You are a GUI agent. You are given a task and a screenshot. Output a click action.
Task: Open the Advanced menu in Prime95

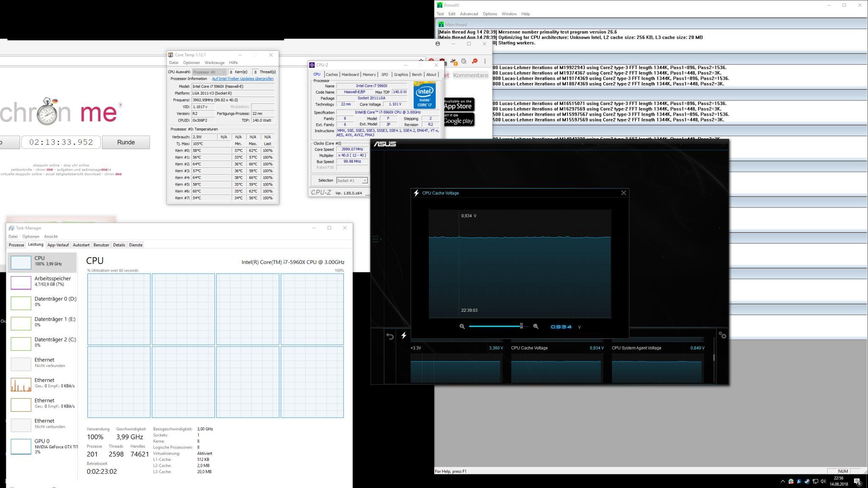[469, 14]
